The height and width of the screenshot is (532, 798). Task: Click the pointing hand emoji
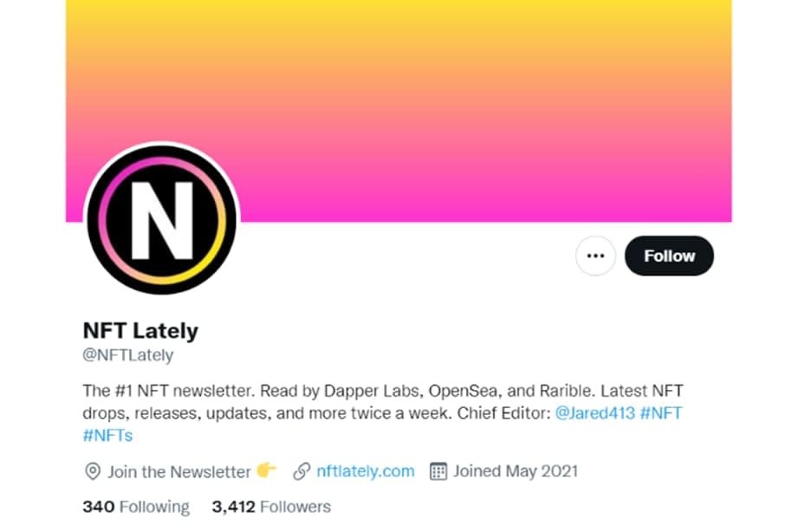(266, 470)
